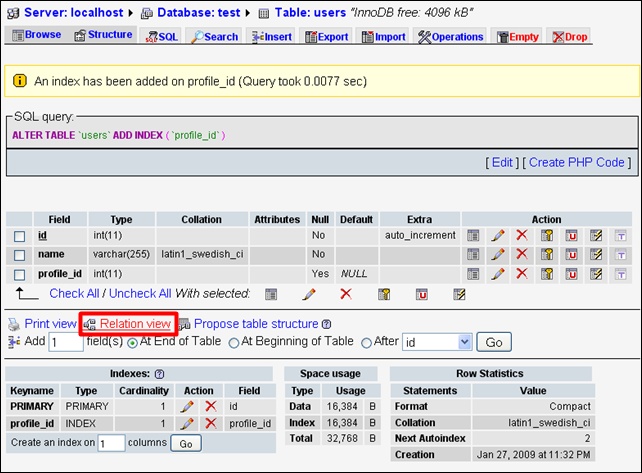Open Print view link

click(x=50, y=324)
